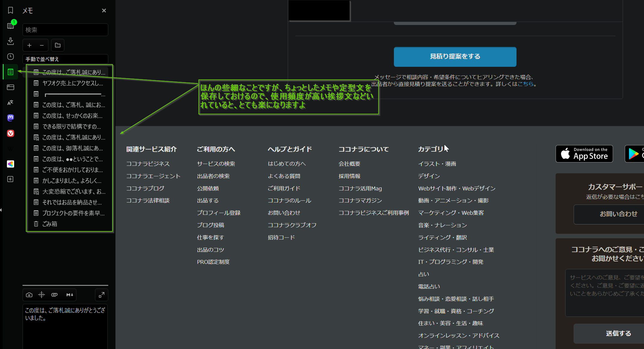Click the 送信する feedback button

point(609,334)
